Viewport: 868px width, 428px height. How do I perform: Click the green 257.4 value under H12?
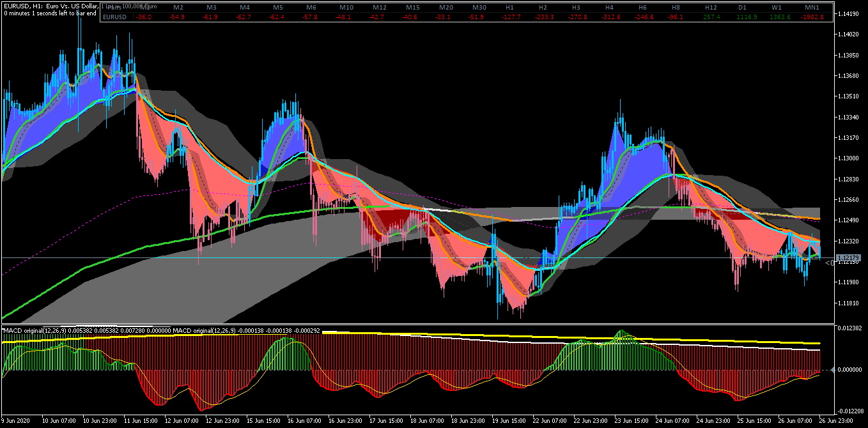711,17
